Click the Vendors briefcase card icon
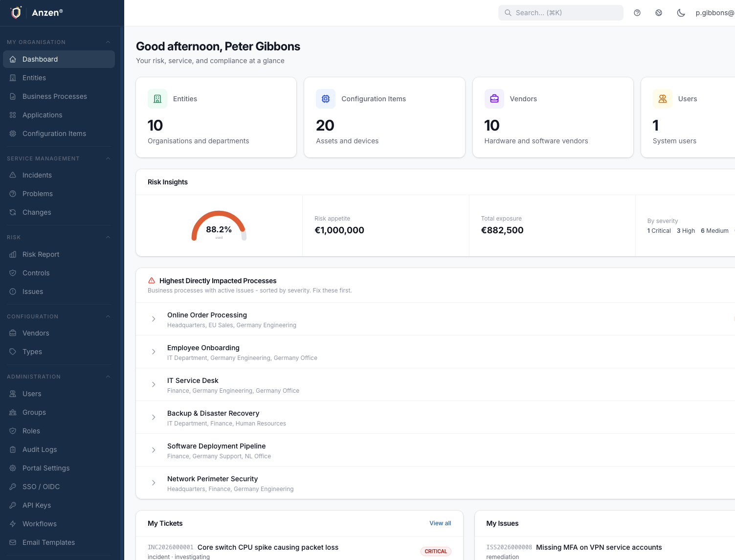The width and height of the screenshot is (735, 560). (x=494, y=99)
